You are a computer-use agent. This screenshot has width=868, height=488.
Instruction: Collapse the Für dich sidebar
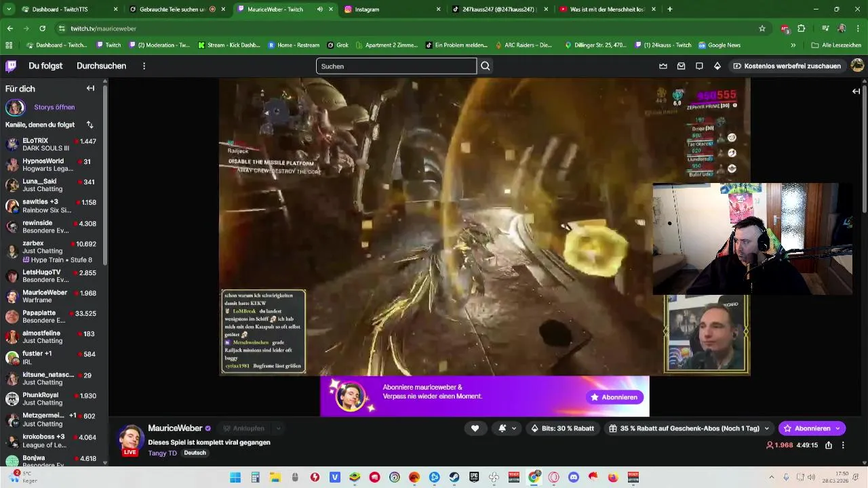point(90,89)
